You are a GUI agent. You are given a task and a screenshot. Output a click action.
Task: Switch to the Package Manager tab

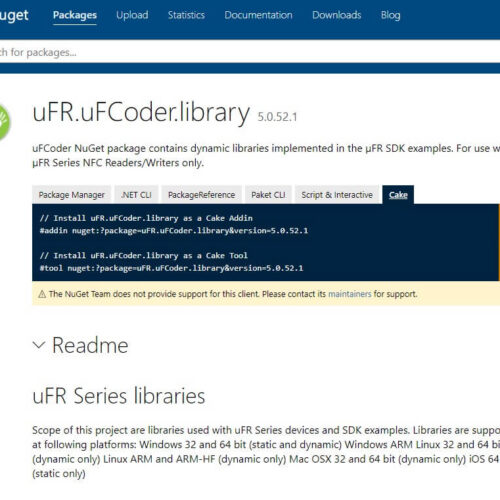71,195
